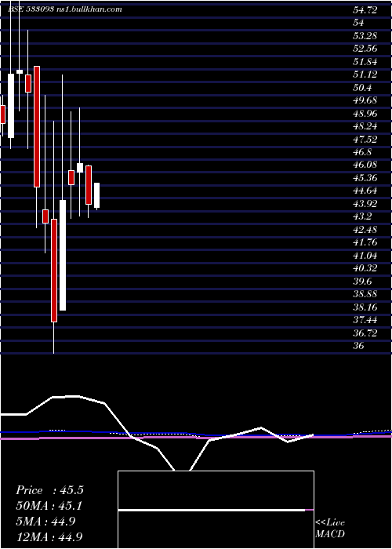The height and width of the screenshot is (549, 392).
Task: Select the 49.68 price label
Action: tap(365, 100)
